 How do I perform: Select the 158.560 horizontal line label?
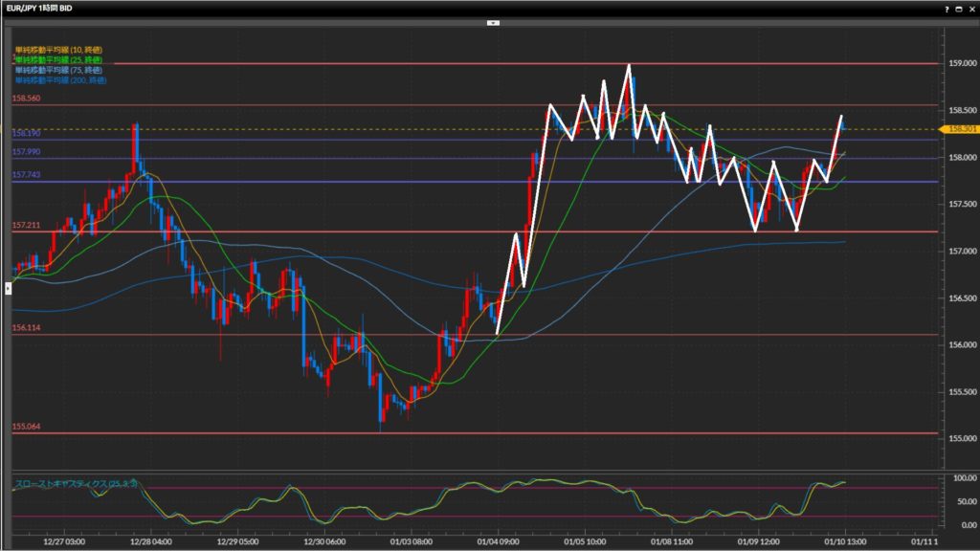[x=25, y=99]
